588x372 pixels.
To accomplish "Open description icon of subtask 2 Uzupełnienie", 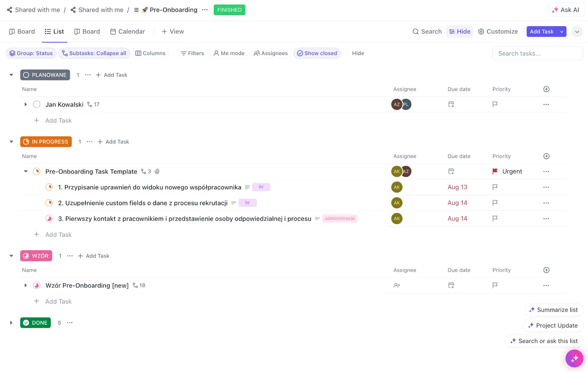I will pos(233,203).
